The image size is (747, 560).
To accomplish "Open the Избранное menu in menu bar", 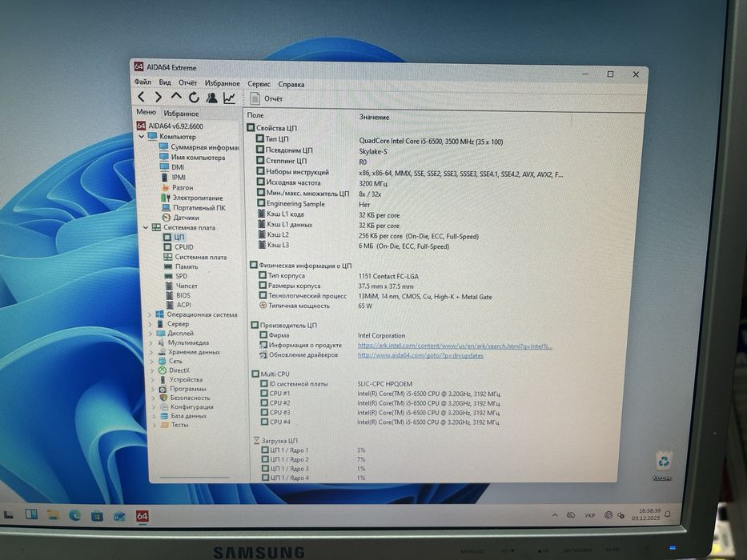I will (x=223, y=83).
